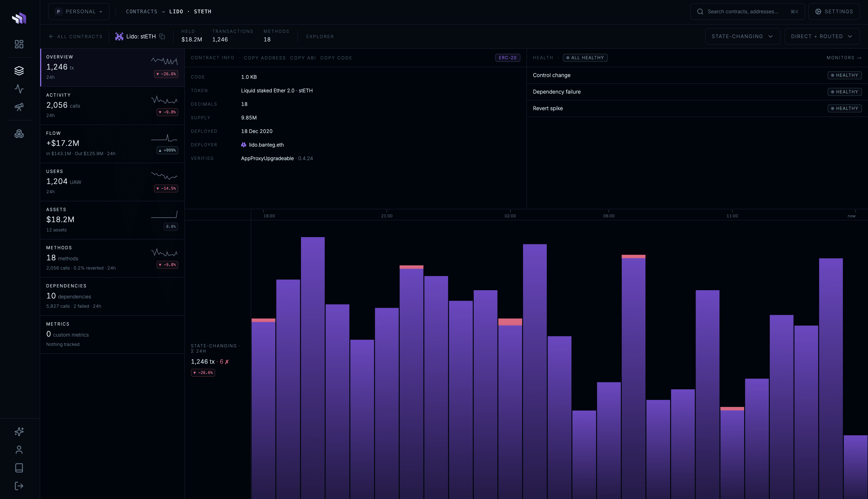Click the settings gear icon
This screenshot has width=868, height=499.
click(x=818, y=12)
